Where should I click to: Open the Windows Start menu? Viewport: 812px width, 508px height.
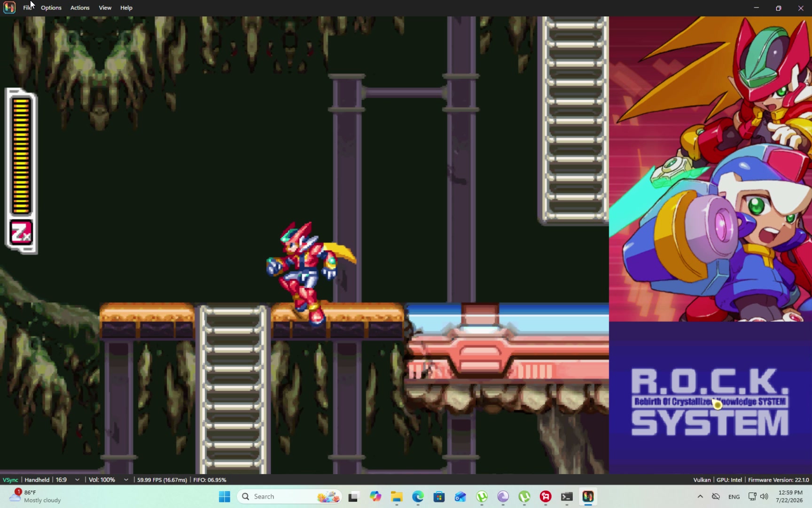225,497
